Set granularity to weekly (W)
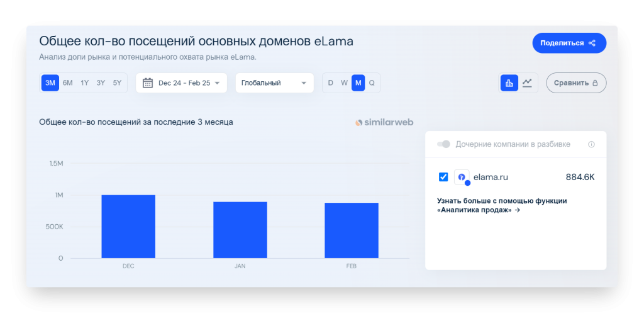 point(344,83)
